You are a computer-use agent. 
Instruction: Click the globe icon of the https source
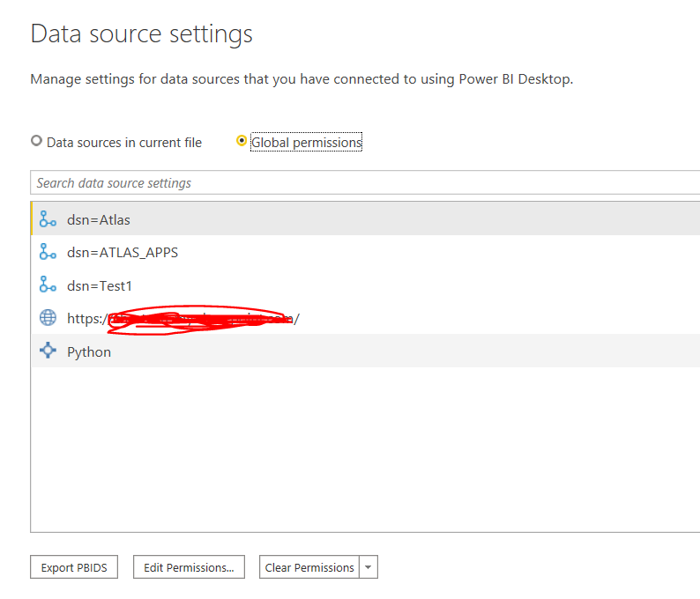pyautogui.click(x=48, y=318)
